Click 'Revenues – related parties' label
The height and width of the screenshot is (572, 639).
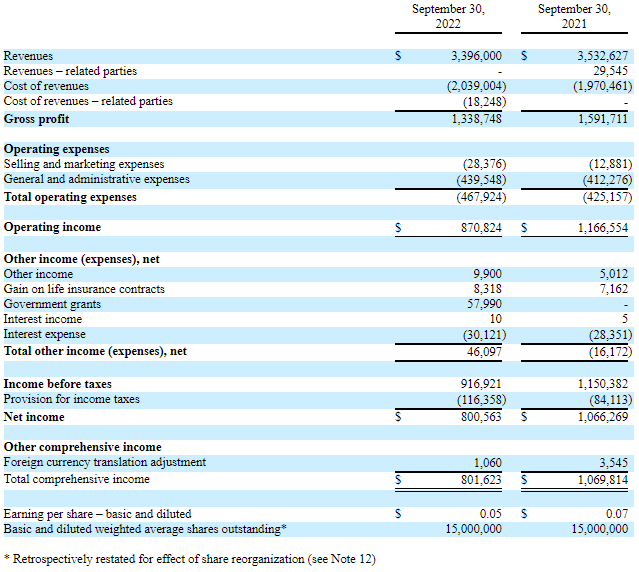70,71
